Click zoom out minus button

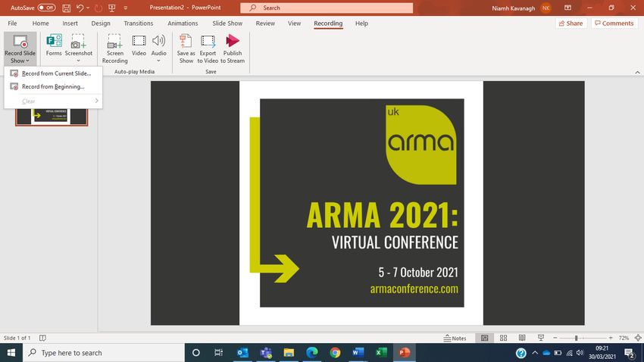[x=555, y=338]
